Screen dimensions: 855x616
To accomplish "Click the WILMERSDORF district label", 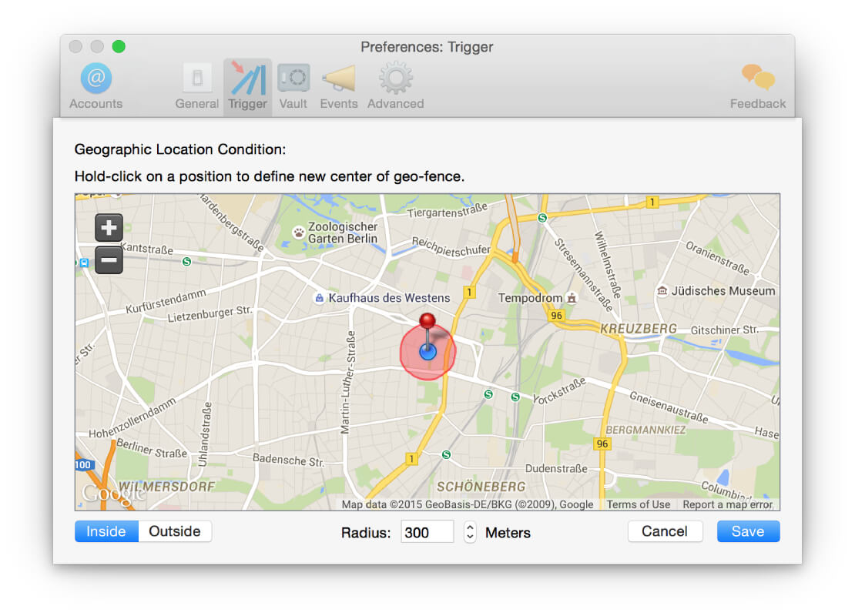I will 166,487.
